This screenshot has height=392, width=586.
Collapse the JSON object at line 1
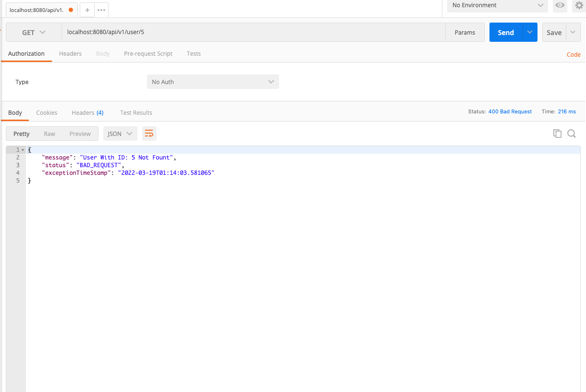pyautogui.click(x=23, y=150)
